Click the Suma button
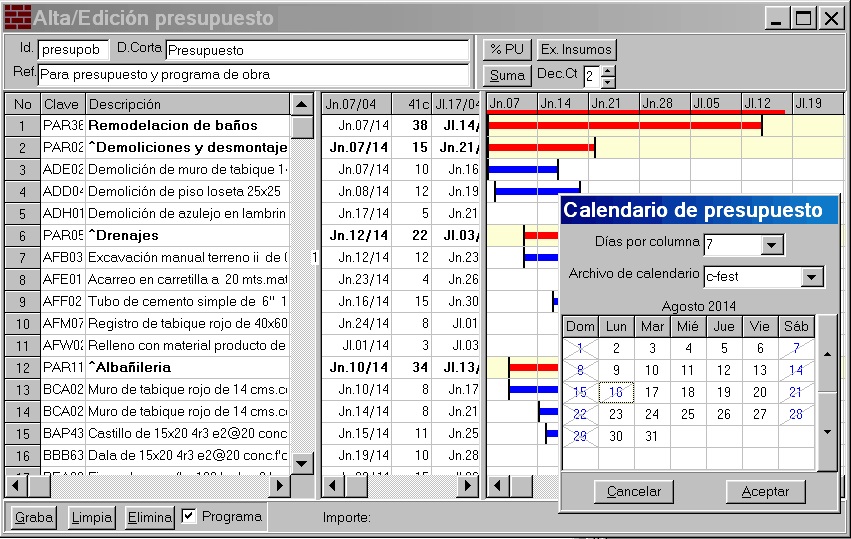 click(x=507, y=75)
